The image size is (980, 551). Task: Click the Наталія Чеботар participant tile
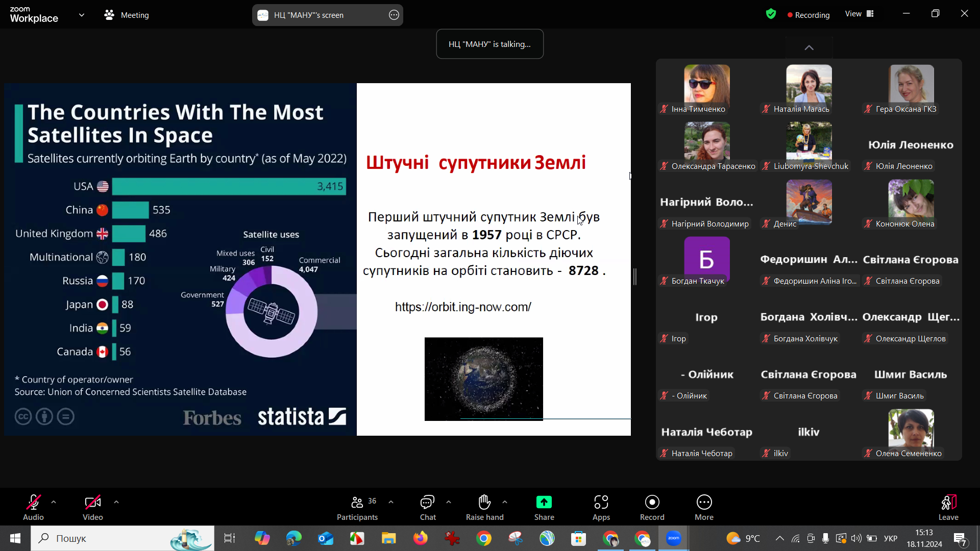(706, 433)
